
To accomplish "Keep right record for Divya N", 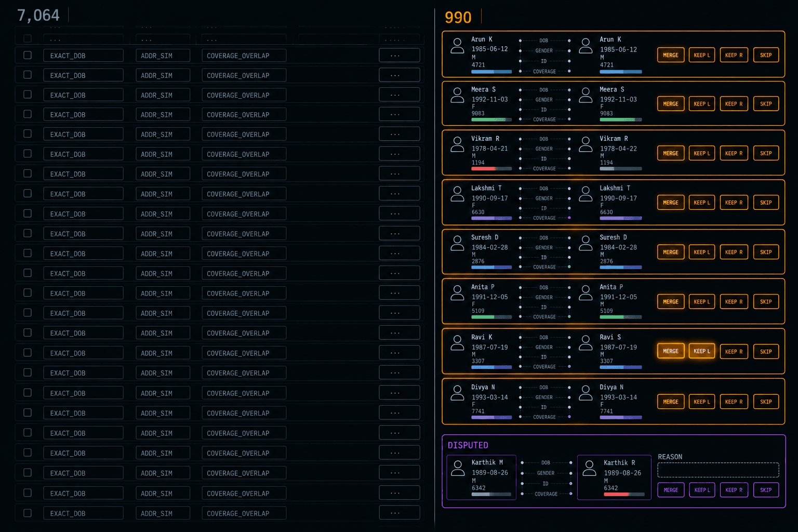I will coord(734,402).
